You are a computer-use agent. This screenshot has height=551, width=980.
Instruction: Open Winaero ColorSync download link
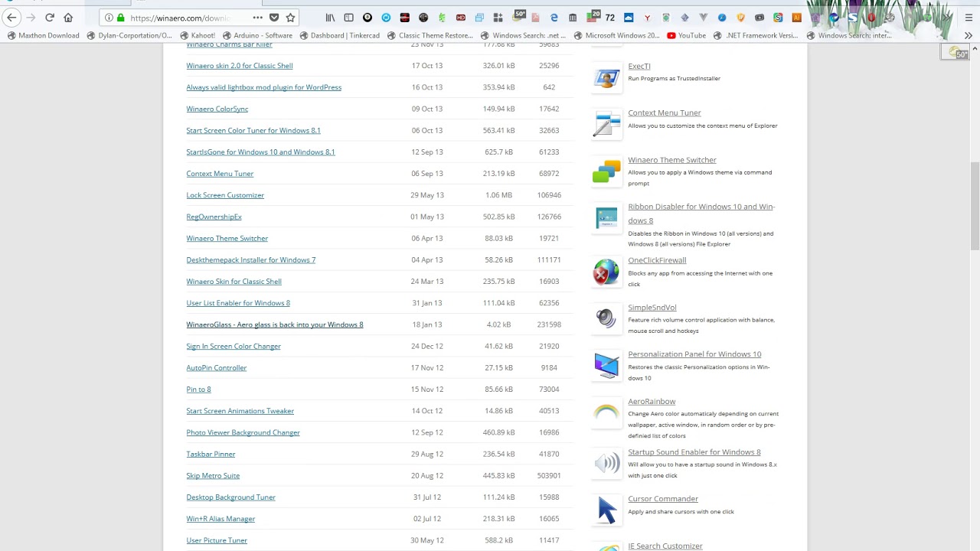point(217,109)
